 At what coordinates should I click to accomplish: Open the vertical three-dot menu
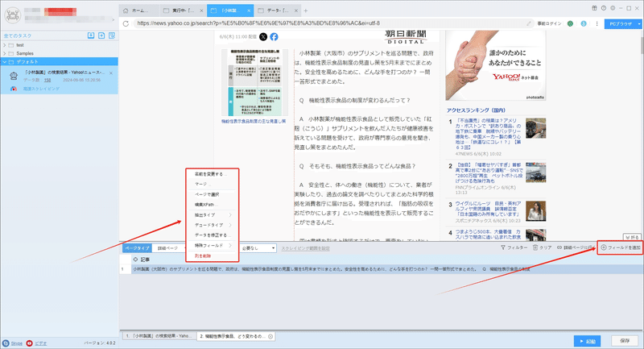click(x=597, y=24)
